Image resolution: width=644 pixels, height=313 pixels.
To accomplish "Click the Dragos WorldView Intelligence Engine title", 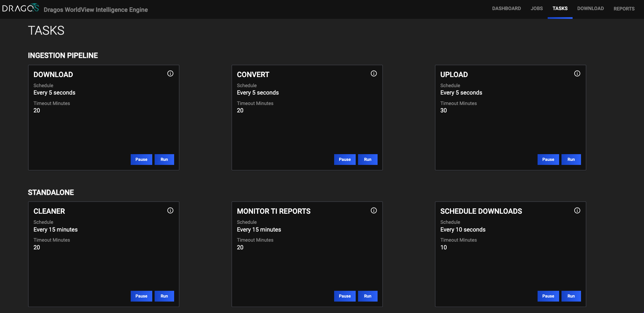I will tap(96, 10).
